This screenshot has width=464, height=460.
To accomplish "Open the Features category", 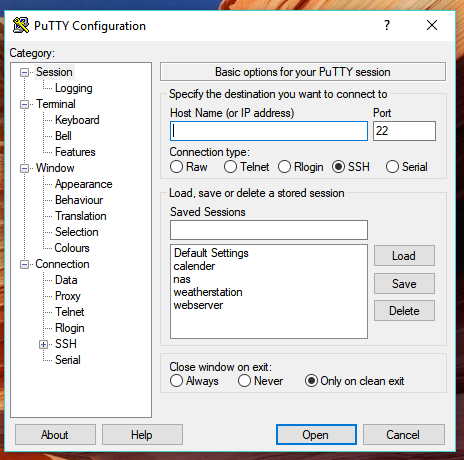I will (75, 152).
